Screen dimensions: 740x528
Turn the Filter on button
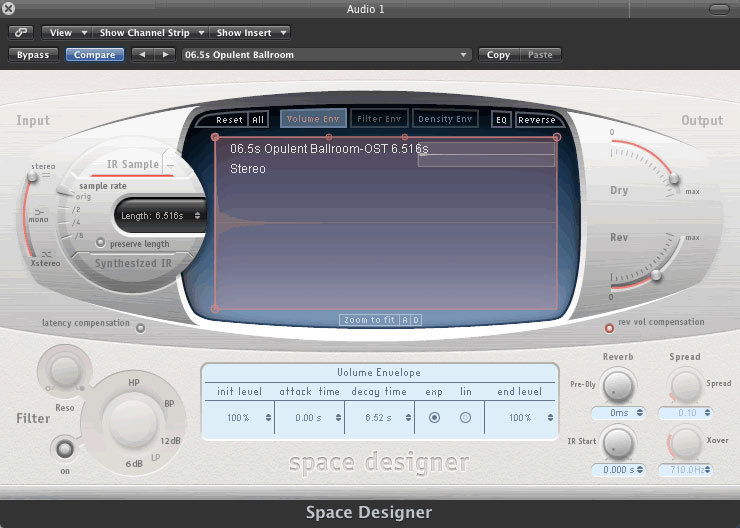pos(65,449)
